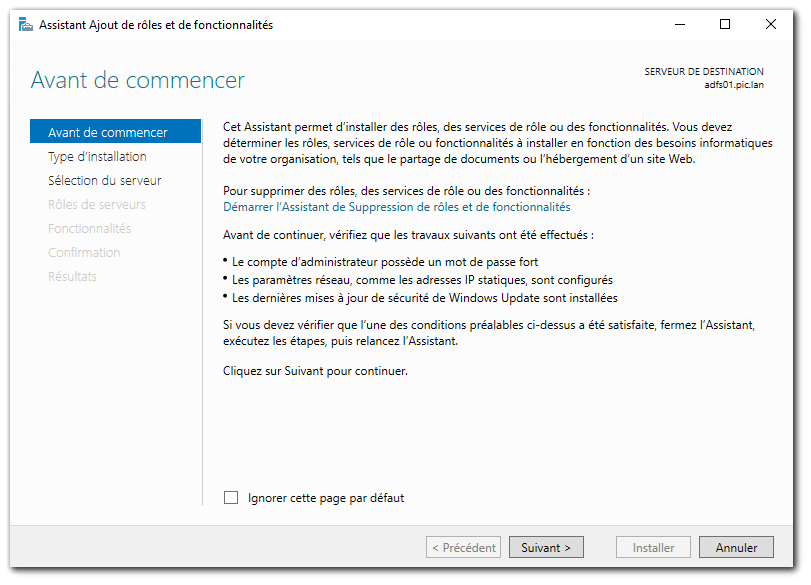Launch the role removal wizard link
811x585 pixels.
tap(394, 207)
